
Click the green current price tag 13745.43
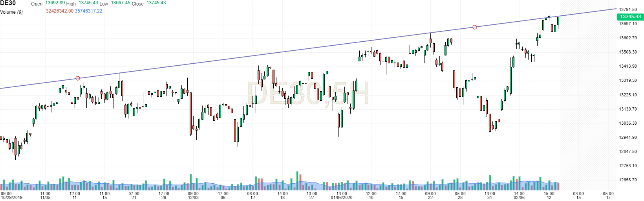click(630, 17)
